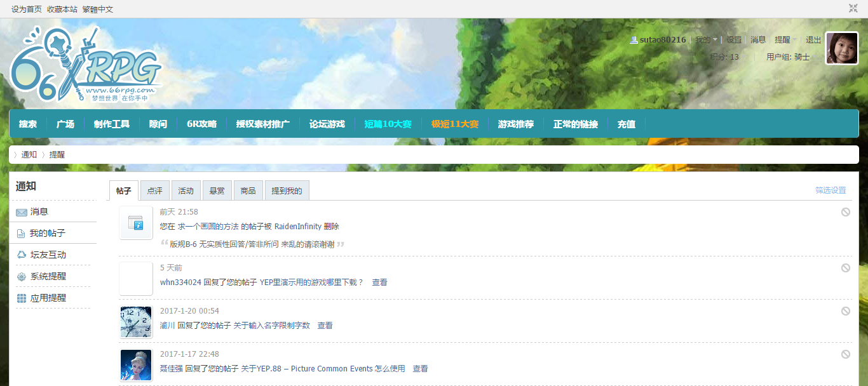Image resolution: width=868 pixels, height=386 pixels.
Task: Open 充值 in the navigation bar
Action: click(x=627, y=124)
